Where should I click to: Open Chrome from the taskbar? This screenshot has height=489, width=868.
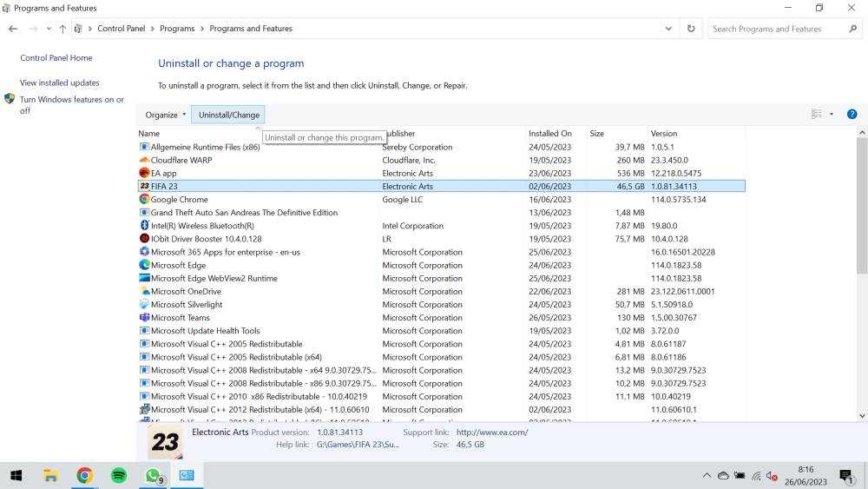(x=85, y=475)
